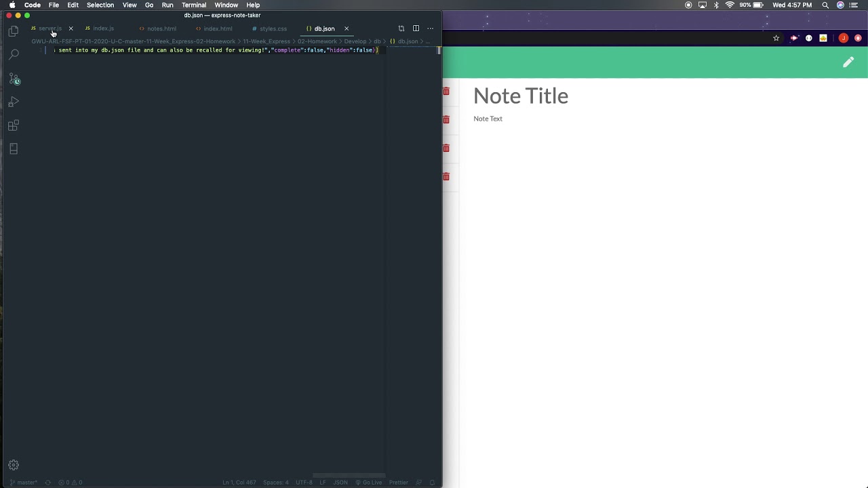The width and height of the screenshot is (868, 488).
Task: Open the Edit menu
Action: coord(73,5)
